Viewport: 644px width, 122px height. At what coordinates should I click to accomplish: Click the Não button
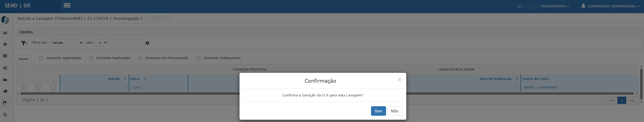point(394,111)
